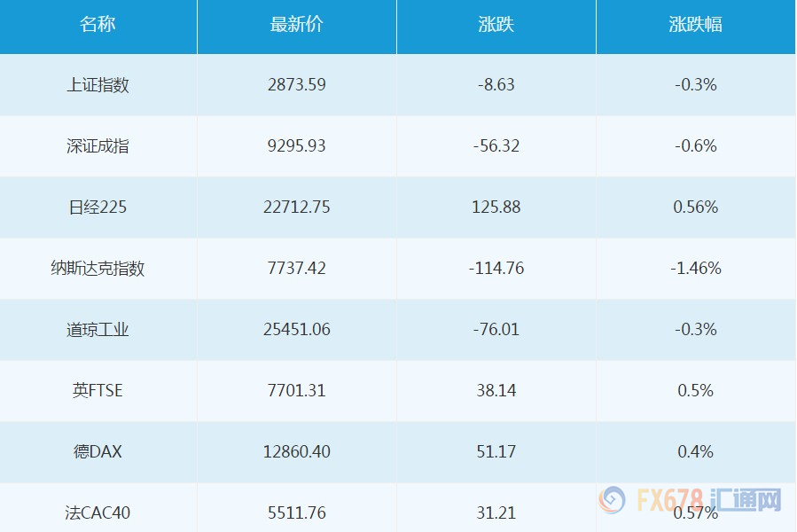This screenshot has width=797, height=532.
Task: Click percent change -1.46%
Action: [695, 268]
